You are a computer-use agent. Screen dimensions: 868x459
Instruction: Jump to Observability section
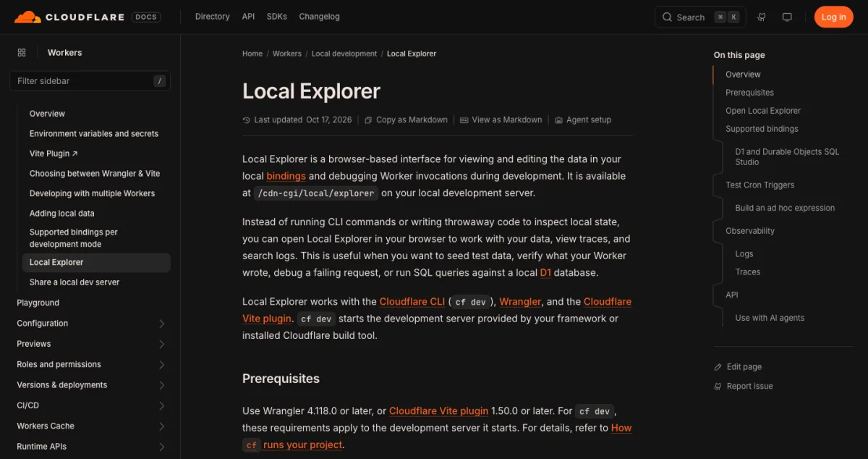click(750, 231)
